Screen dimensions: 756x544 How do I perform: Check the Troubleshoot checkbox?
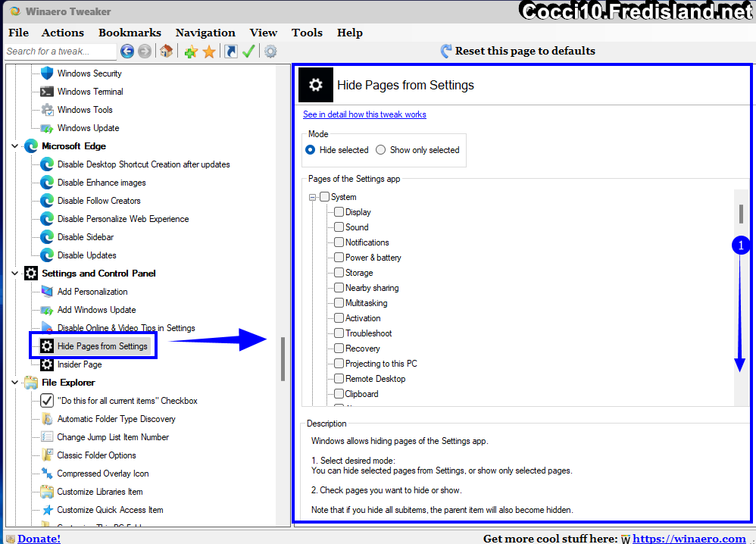339,333
